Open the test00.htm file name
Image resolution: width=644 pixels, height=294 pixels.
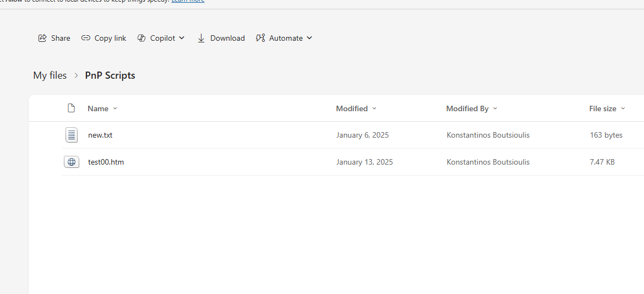point(106,162)
